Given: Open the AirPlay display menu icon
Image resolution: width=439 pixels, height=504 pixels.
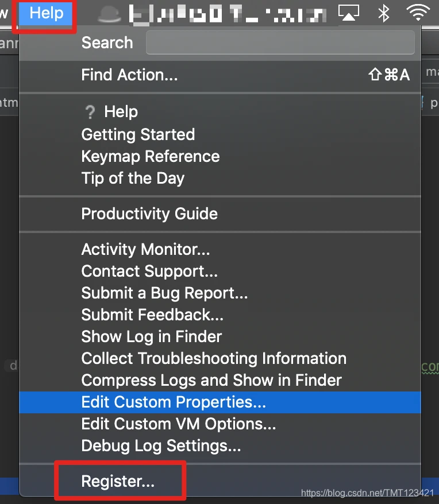Looking at the screenshot, I should click(x=349, y=13).
